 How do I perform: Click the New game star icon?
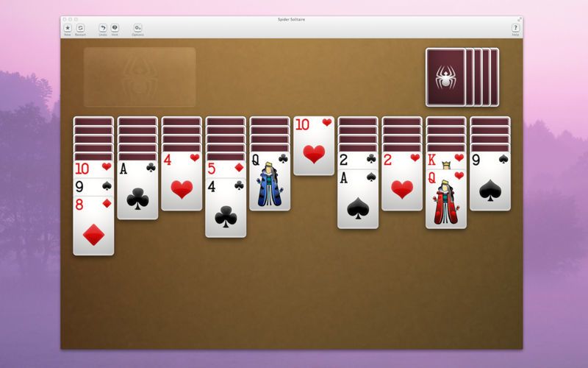pyautogui.click(x=68, y=28)
